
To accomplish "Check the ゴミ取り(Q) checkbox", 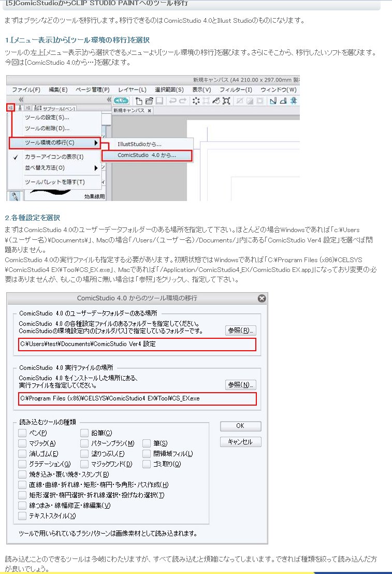I will (147, 464).
